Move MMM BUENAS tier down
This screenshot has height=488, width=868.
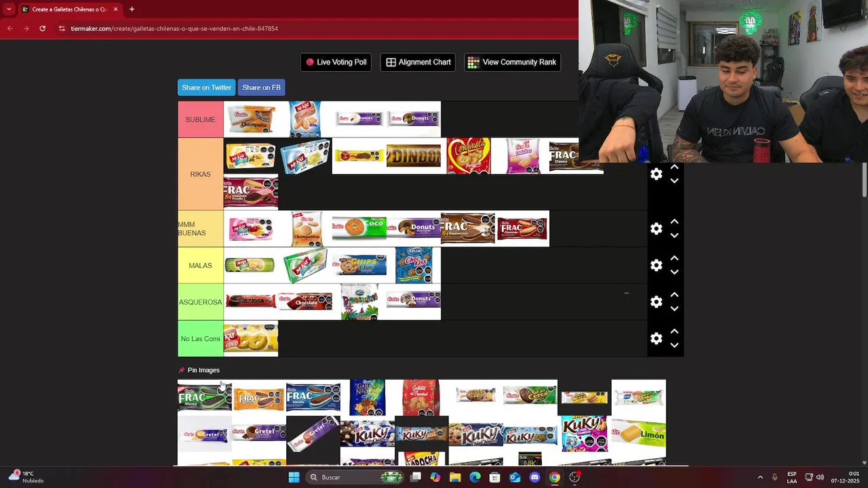click(x=674, y=236)
